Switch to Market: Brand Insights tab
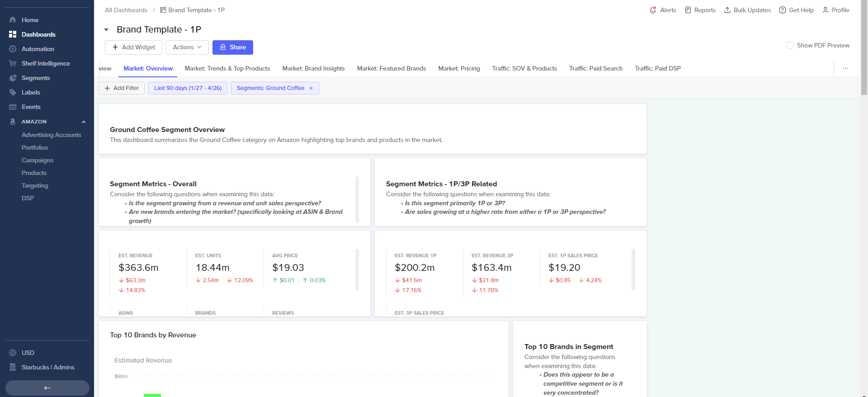Screen dimensions: 868x397 click(x=313, y=68)
